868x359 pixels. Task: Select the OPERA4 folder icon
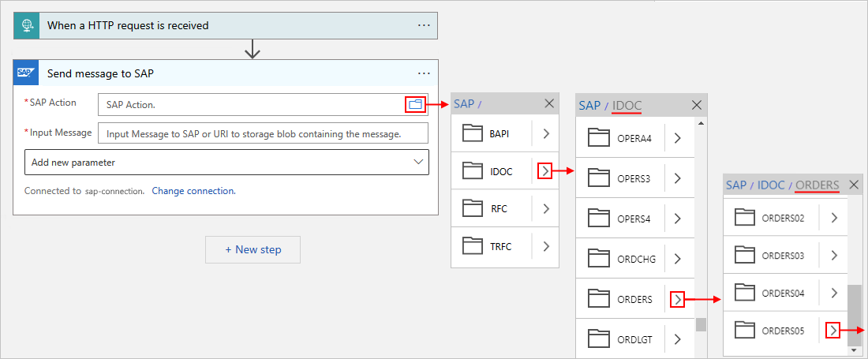(x=598, y=138)
